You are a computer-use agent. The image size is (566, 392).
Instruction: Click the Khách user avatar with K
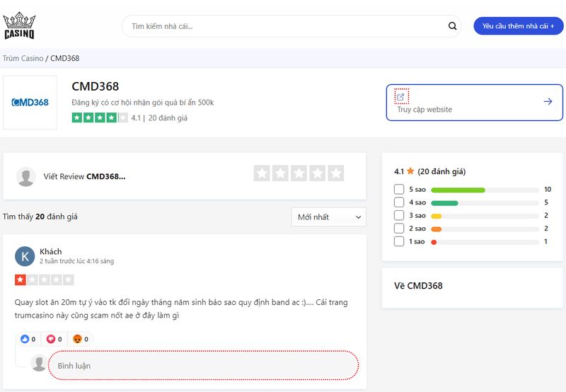pyautogui.click(x=25, y=256)
